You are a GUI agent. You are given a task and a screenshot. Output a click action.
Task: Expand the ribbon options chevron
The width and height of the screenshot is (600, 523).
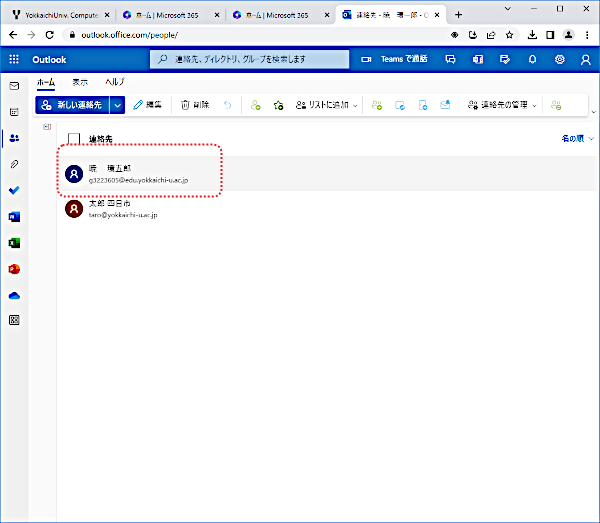tap(593, 112)
